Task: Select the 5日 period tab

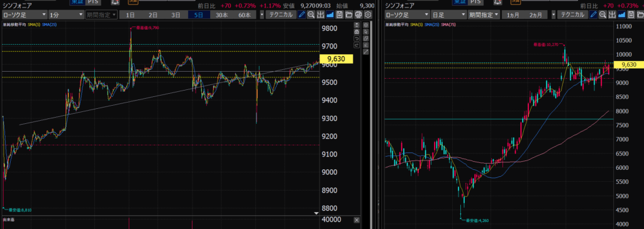Action: point(199,15)
